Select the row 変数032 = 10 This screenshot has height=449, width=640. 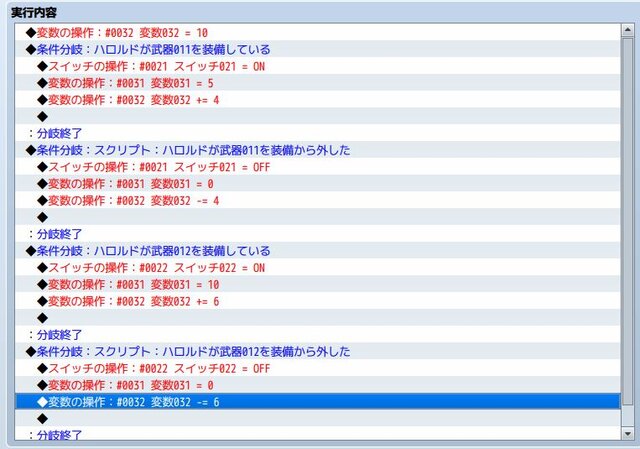click(318, 32)
